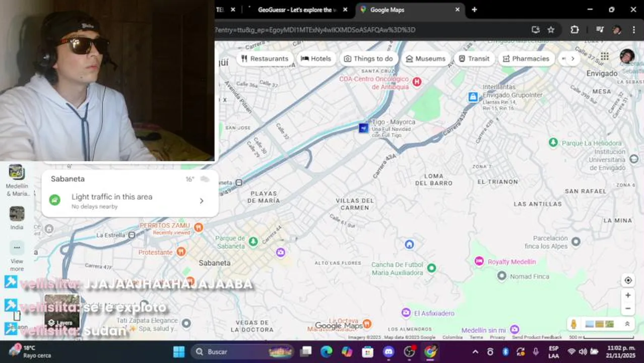Open the Privacy link in map footer
The height and width of the screenshot is (363, 644).
pyautogui.click(x=497, y=337)
